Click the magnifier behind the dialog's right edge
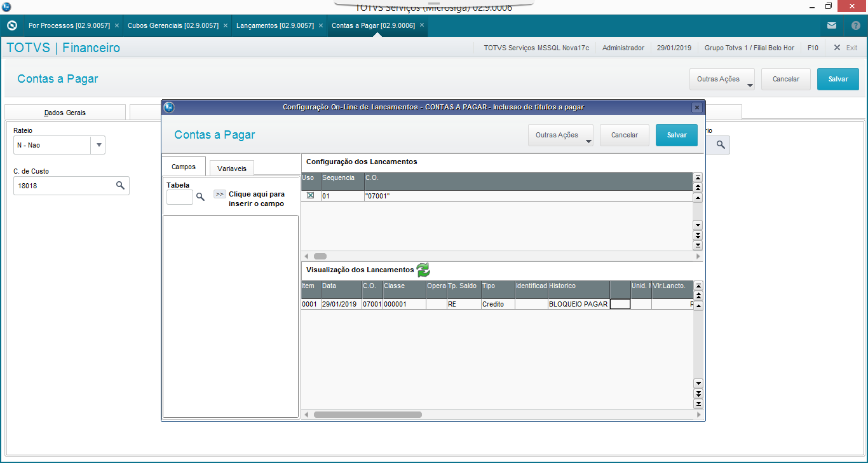This screenshot has height=463, width=868. (721, 145)
